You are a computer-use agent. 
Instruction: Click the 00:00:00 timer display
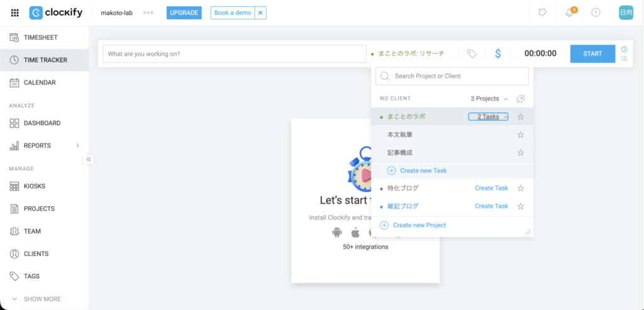coord(540,54)
